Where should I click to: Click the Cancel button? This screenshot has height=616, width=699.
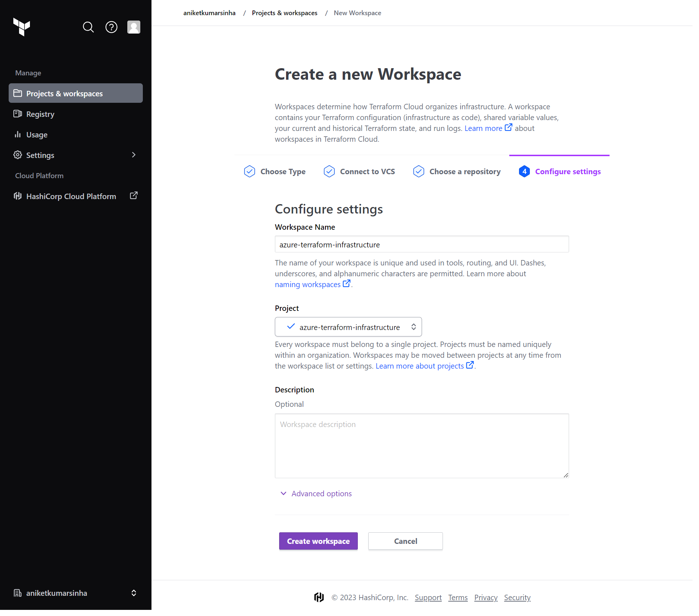click(x=405, y=541)
